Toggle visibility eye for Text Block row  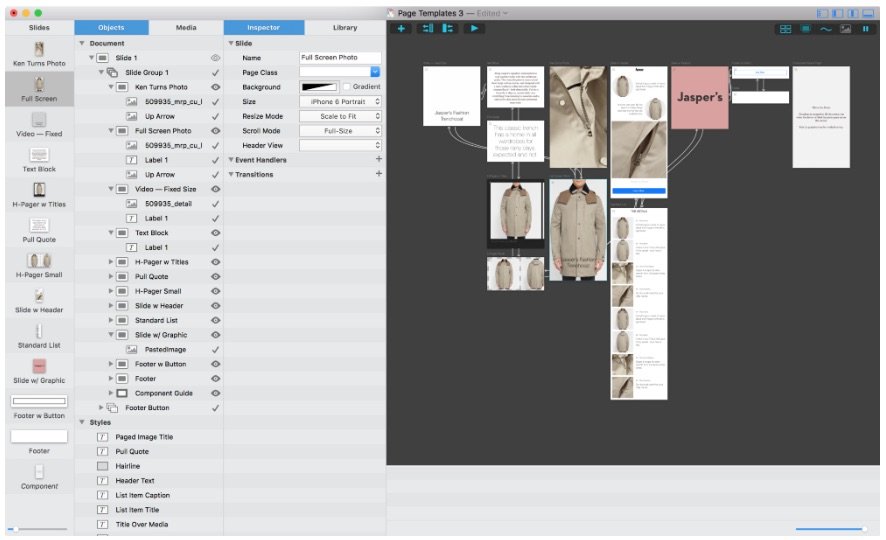pyautogui.click(x=215, y=233)
